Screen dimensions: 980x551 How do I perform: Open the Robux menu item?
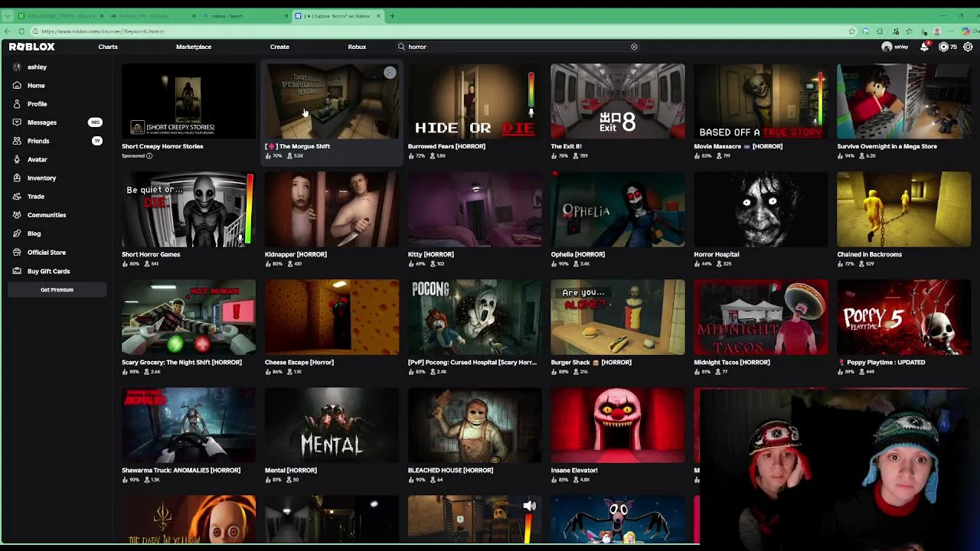tap(357, 47)
